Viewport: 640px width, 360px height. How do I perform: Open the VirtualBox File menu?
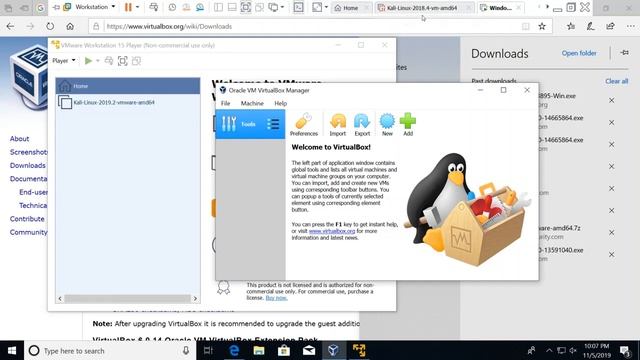click(225, 103)
